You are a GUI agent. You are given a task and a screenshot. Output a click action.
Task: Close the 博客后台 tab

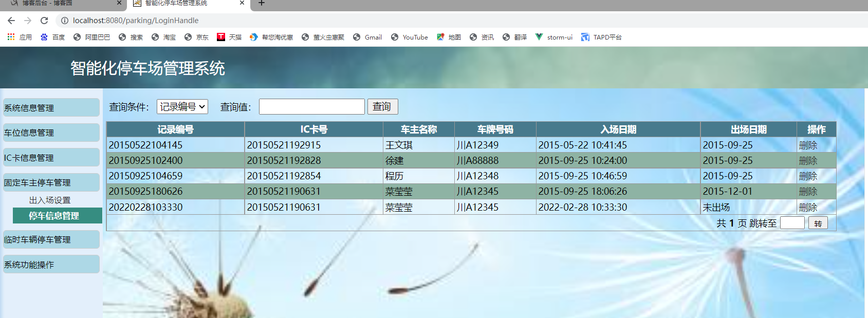pyautogui.click(x=119, y=3)
